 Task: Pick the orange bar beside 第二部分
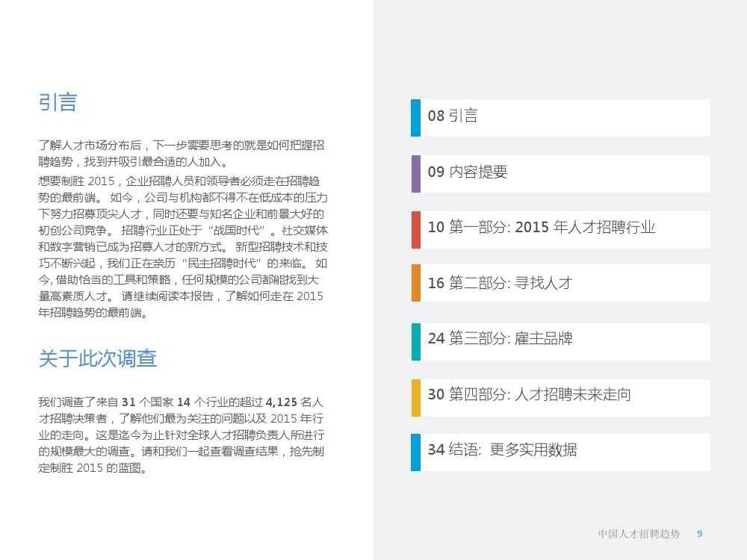click(x=415, y=284)
